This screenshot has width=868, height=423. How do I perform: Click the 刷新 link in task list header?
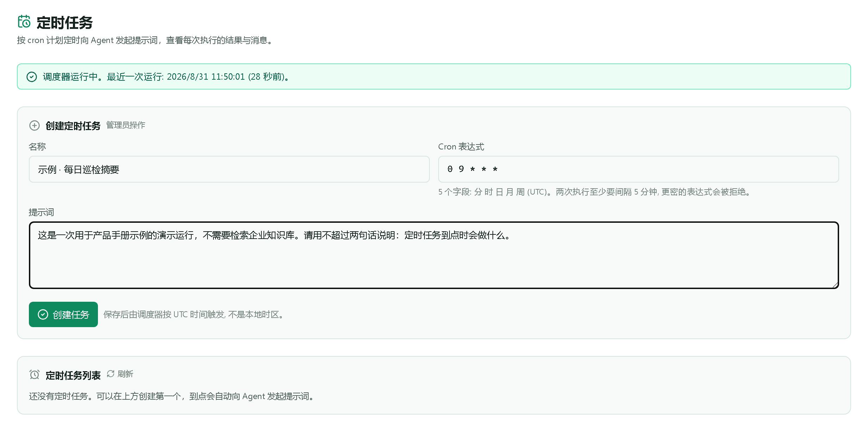[x=120, y=374]
